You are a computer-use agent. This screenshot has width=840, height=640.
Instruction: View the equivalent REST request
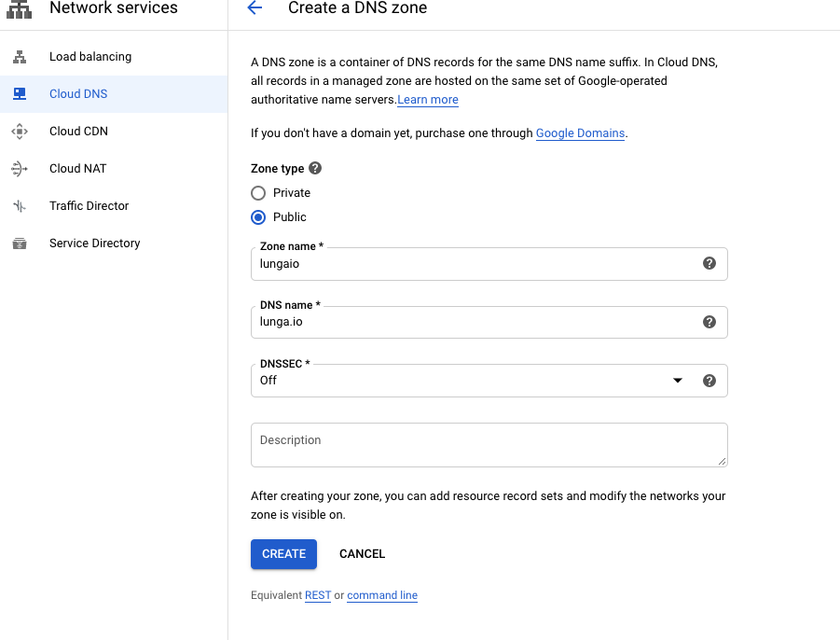coord(318,595)
